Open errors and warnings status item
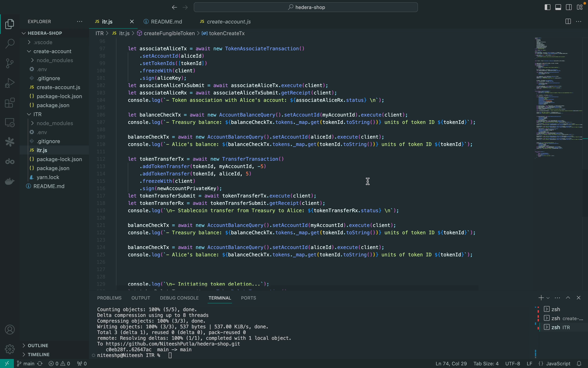Screen dimensions: 588x368 59,363
